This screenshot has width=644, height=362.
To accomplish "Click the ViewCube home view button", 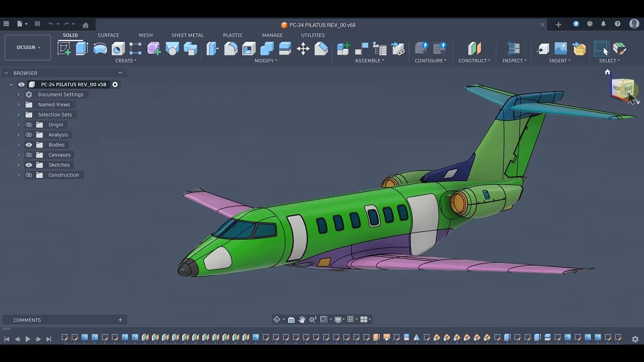I will [x=607, y=72].
